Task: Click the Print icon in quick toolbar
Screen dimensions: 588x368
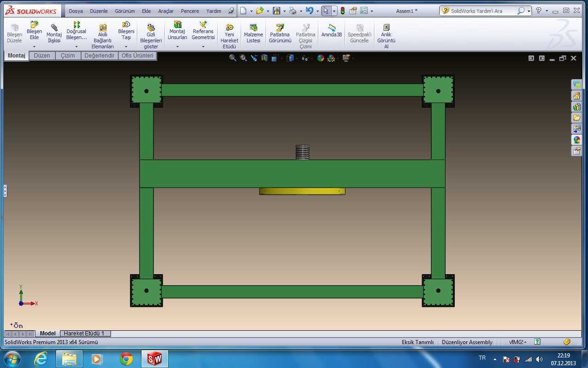Action: tap(293, 11)
